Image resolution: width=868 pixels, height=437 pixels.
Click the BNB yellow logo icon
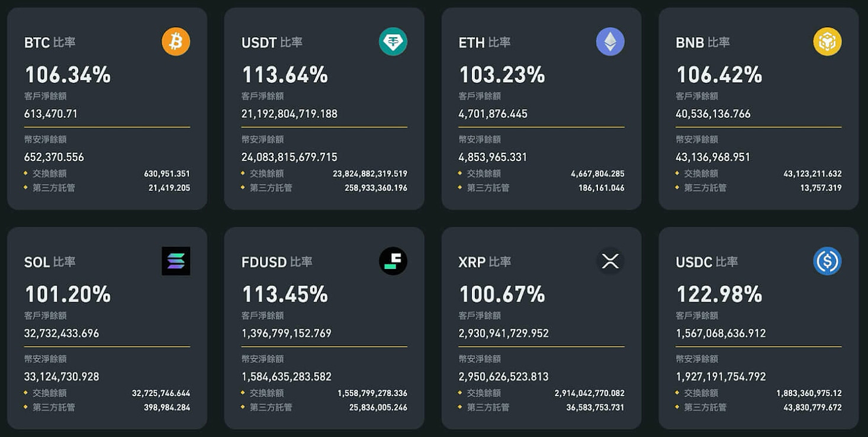[x=827, y=41]
